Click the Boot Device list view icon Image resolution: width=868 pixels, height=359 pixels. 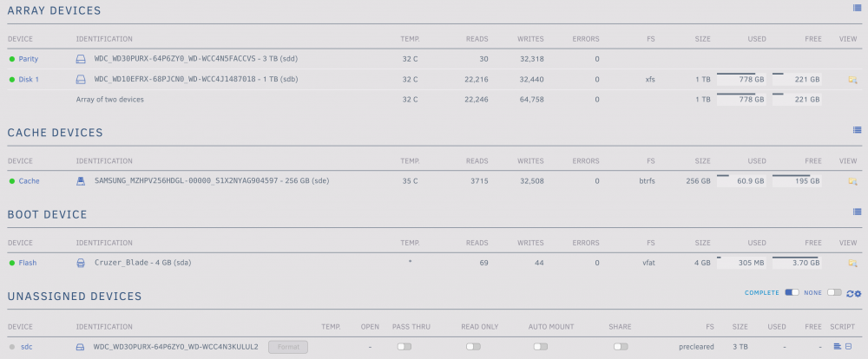(857, 212)
